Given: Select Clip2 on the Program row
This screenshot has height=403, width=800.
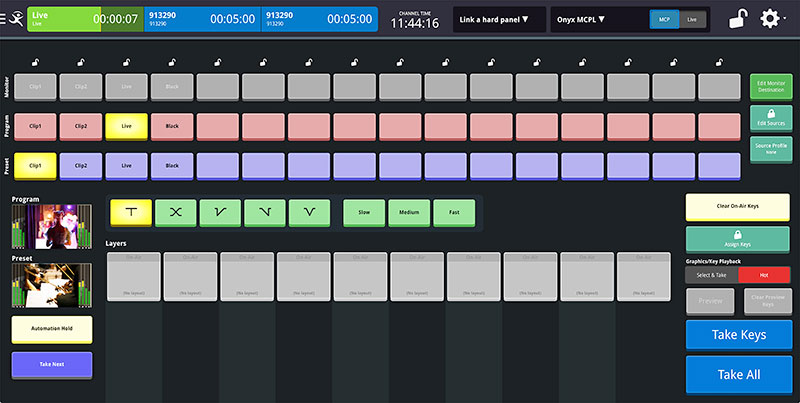Looking at the screenshot, I should tap(80, 126).
